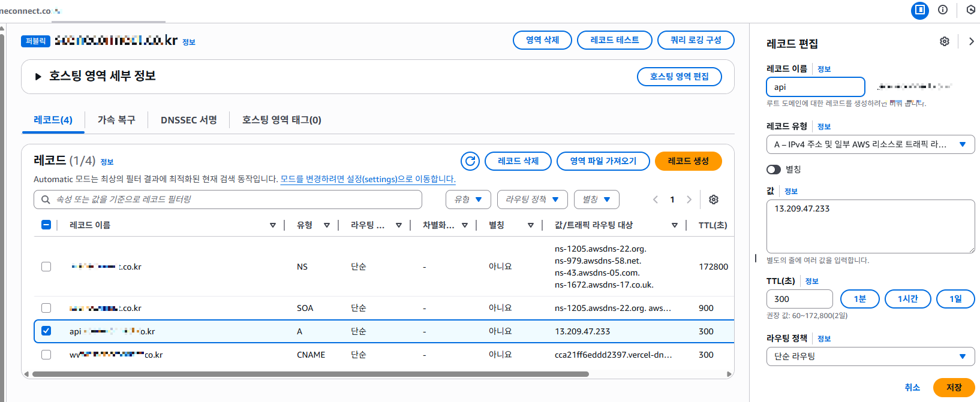The image size is (980, 402).
Task: Enable the 별칭 alias toggle
Action: [774, 170]
